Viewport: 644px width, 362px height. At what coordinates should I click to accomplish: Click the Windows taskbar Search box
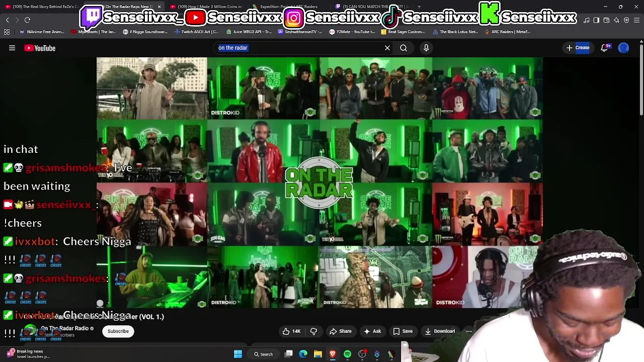[x=263, y=354]
